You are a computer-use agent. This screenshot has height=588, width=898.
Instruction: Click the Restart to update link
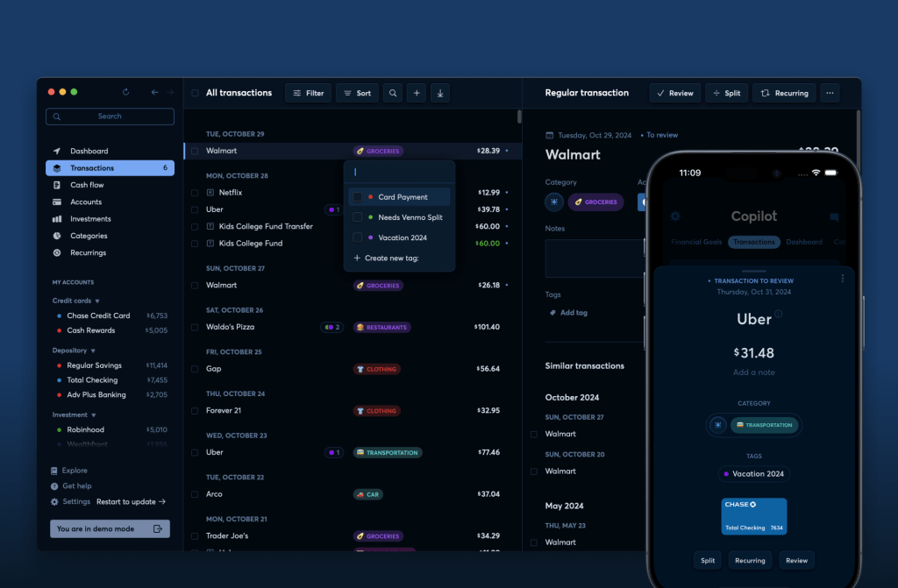coord(132,502)
